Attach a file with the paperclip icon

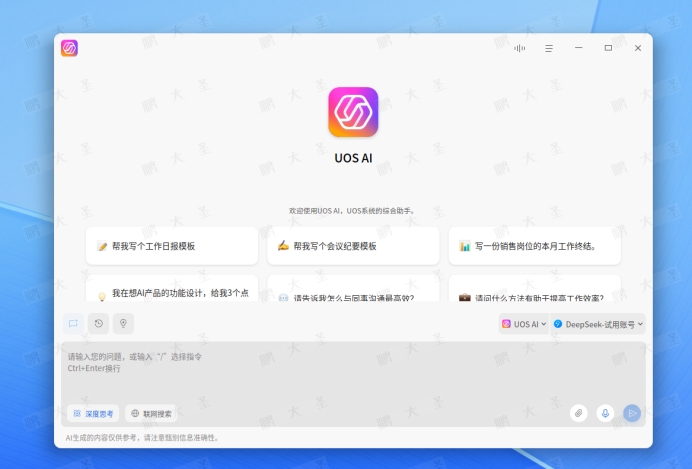579,413
